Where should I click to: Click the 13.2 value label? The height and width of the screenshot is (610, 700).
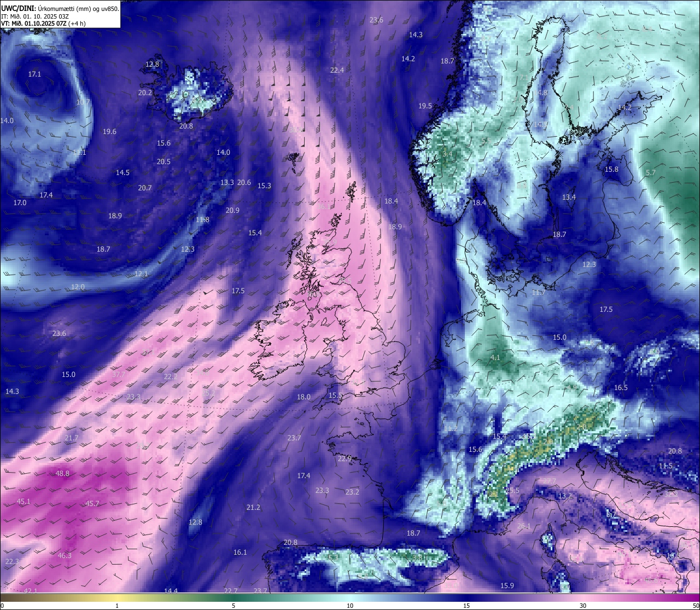tap(564, 496)
